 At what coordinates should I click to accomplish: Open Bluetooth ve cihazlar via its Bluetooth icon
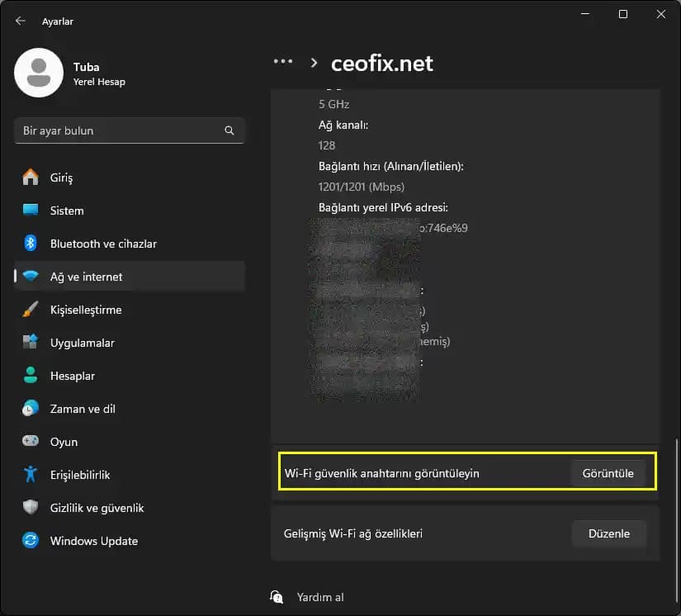(x=30, y=244)
